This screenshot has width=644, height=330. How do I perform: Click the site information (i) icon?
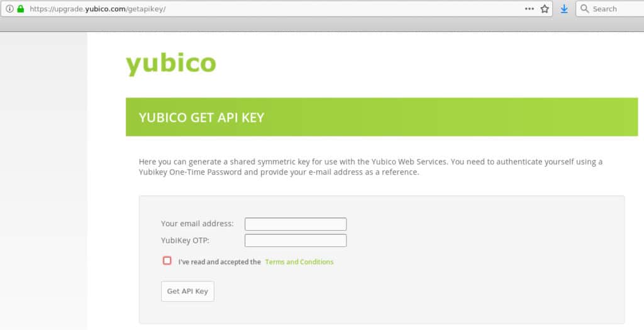coord(9,9)
